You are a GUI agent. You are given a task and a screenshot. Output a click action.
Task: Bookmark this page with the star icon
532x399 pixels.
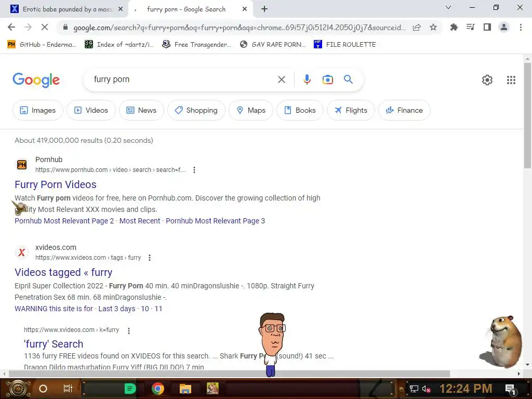[x=433, y=28]
